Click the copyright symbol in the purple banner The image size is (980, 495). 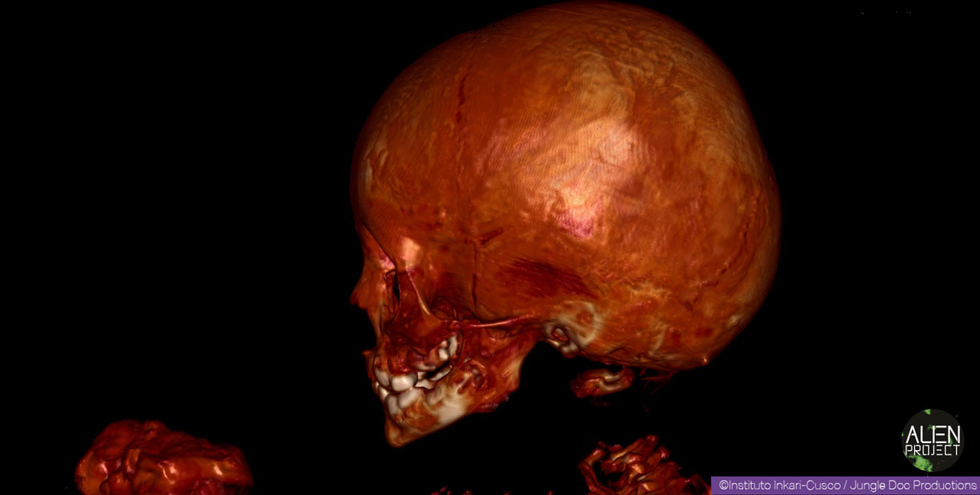click(x=723, y=485)
